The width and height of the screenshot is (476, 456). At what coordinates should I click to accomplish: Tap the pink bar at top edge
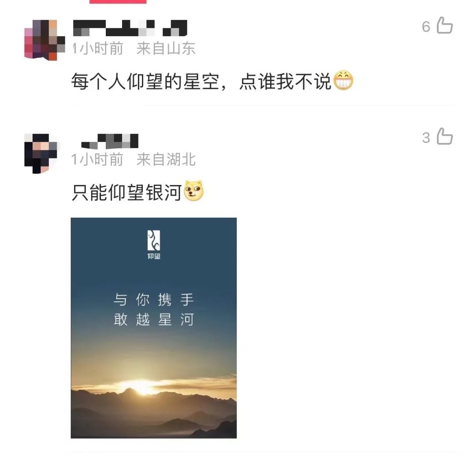[x=118, y=1]
